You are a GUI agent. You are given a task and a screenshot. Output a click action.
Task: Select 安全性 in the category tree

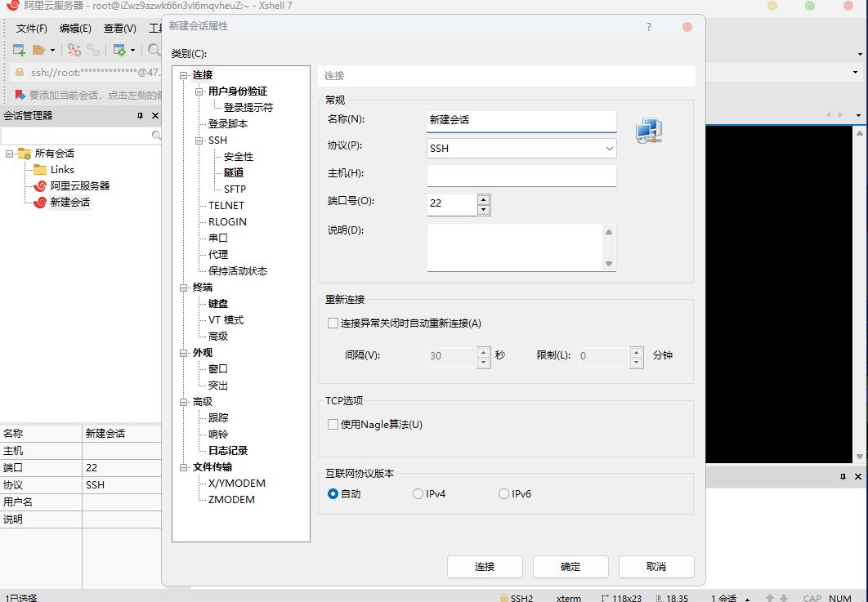[x=239, y=157]
